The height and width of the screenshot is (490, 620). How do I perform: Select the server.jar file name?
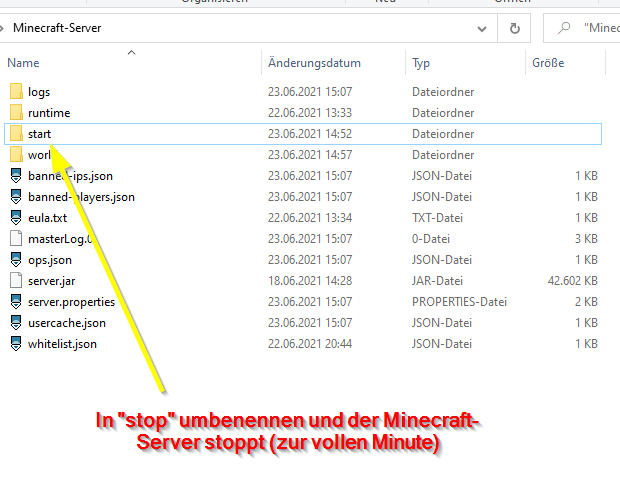pos(51,281)
